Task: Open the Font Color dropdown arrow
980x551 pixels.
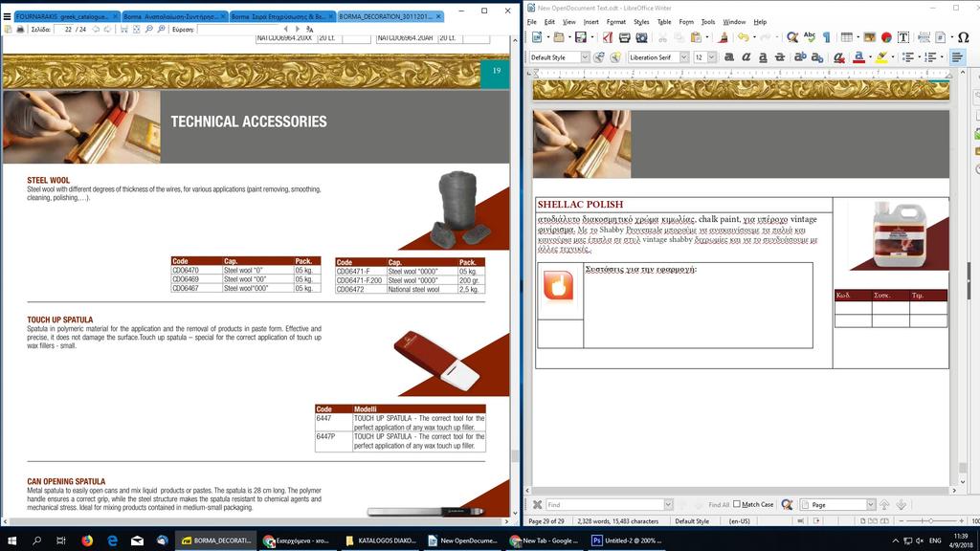Action: (869, 57)
